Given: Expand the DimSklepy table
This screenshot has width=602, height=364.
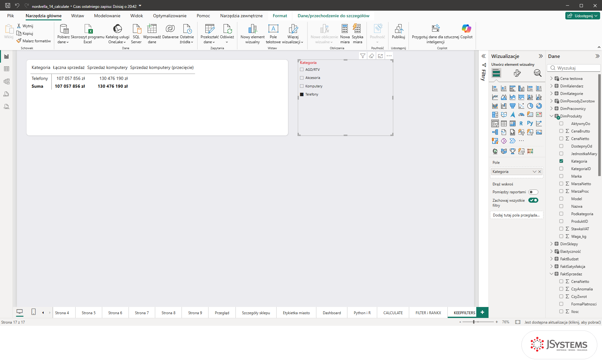Looking at the screenshot, I should tap(552, 244).
